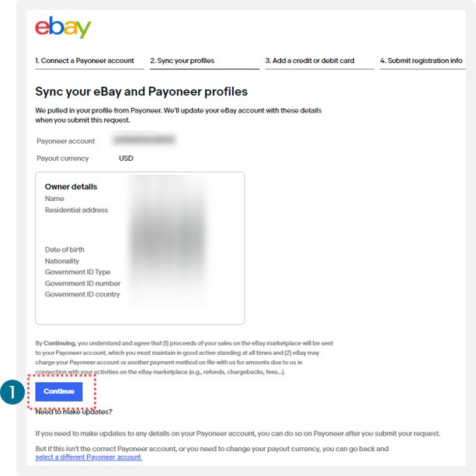
Task: Click the Government ID number label
Action: pos(82,283)
